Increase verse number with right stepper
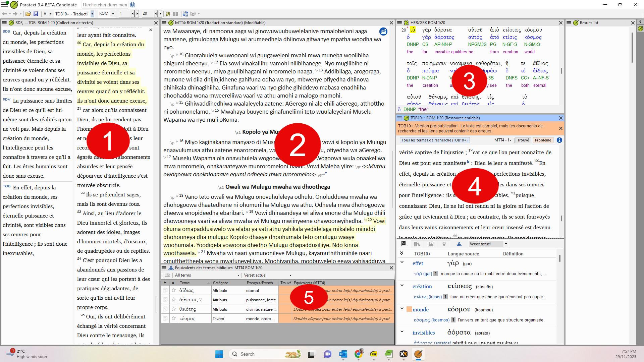 point(160,14)
